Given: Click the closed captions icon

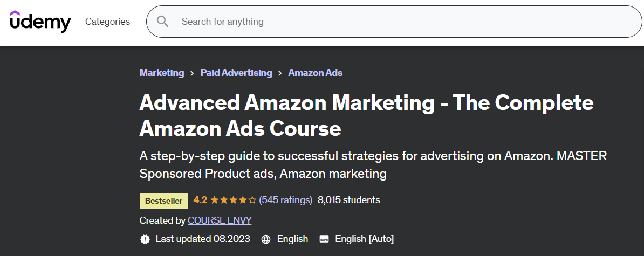Looking at the screenshot, I should pos(324,239).
